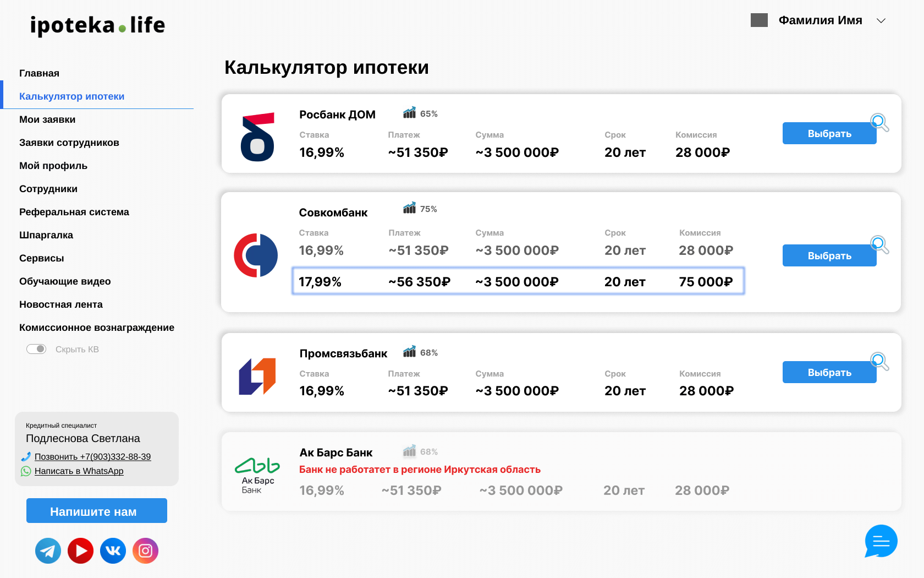924x578 pixels.
Task: Click the YouTube icon in the sidebar
Action: (80, 550)
